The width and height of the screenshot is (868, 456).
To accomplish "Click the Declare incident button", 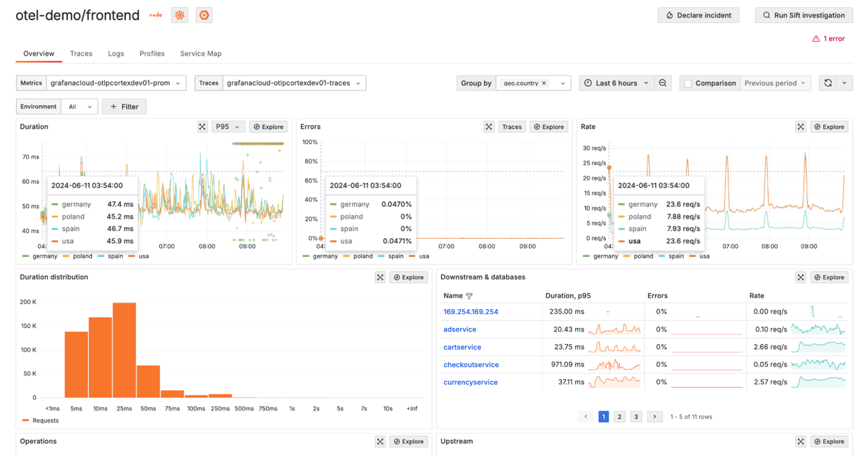I will (698, 15).
